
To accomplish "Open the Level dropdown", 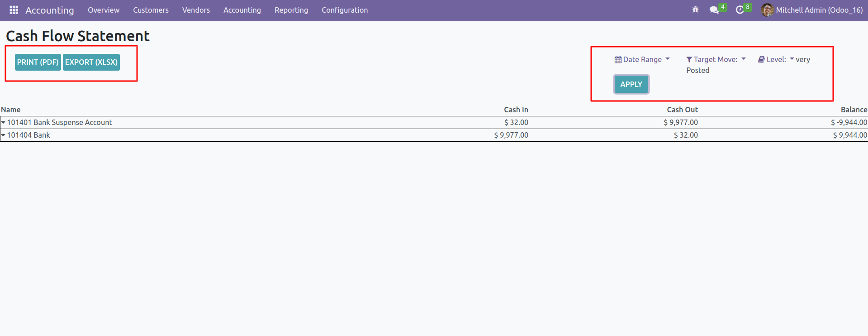I will coord(776,59).
